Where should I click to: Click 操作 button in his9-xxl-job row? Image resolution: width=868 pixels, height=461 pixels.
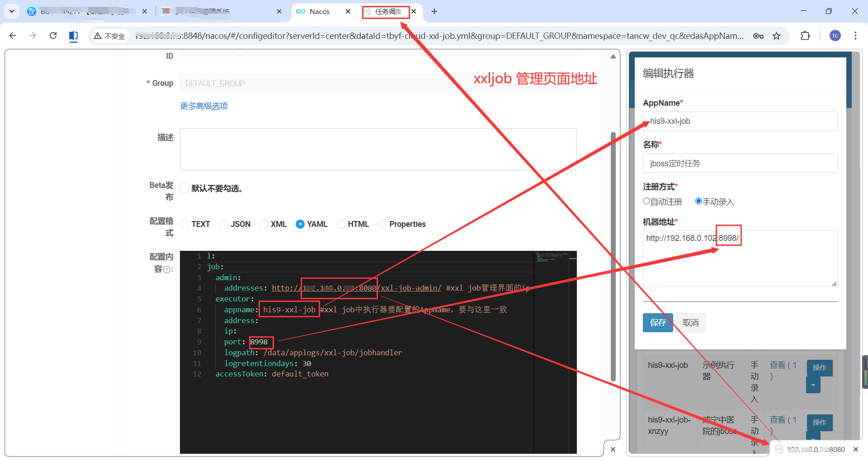coord(820,368)
